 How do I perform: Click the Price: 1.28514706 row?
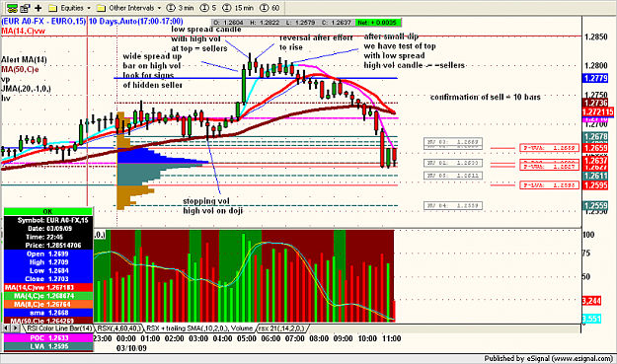tap(48, 246)
